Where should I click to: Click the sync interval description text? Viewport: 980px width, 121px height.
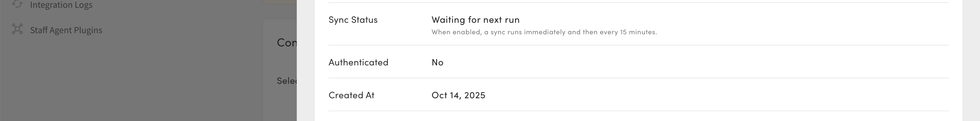click(x=544, y=32)
